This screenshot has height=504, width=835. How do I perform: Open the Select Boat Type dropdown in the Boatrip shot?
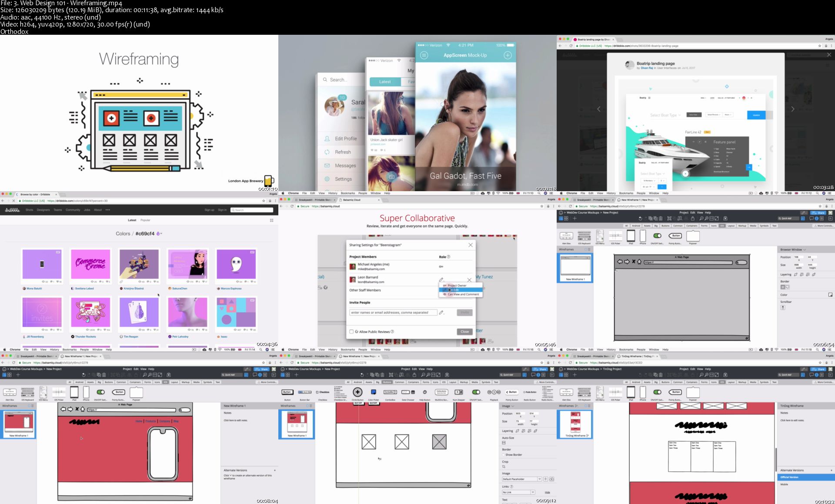tap(665, 115)
